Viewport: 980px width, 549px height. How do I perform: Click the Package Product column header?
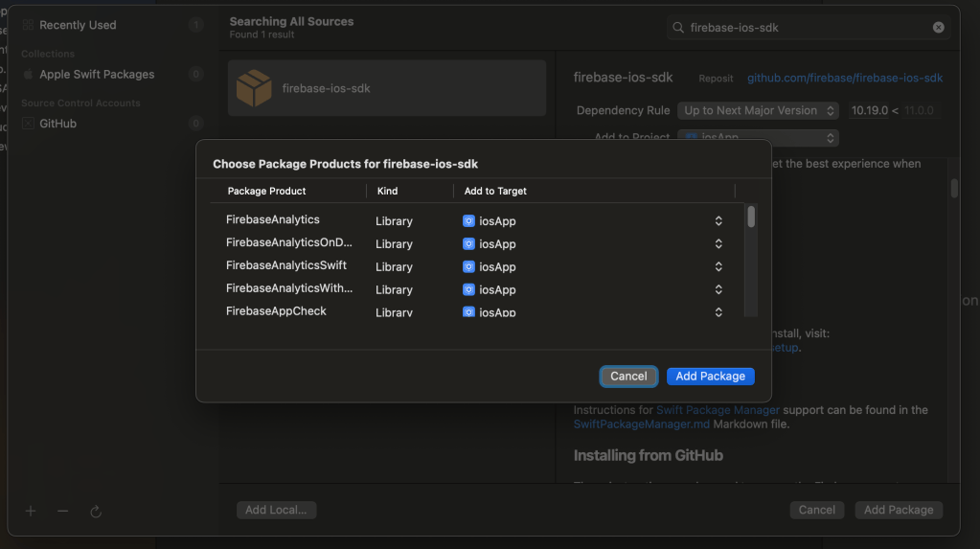point(267,192)
